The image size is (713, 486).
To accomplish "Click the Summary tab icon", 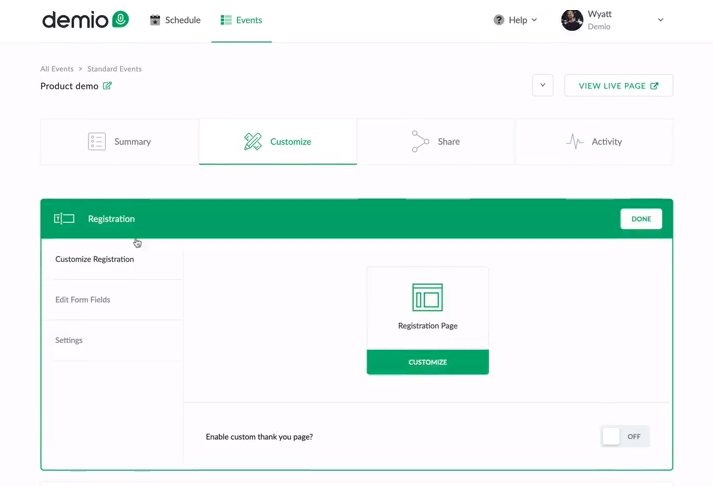I will coord(97,141).
